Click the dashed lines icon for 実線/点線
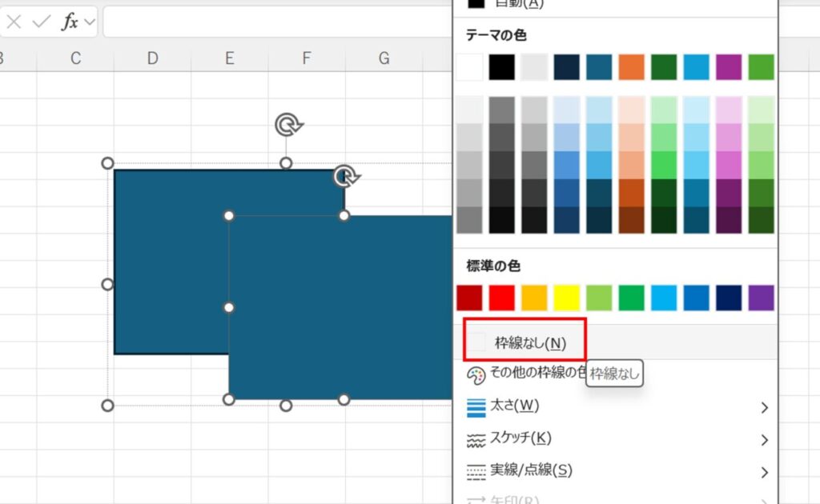This screenshot has width=820, height=504. (476, 472)
